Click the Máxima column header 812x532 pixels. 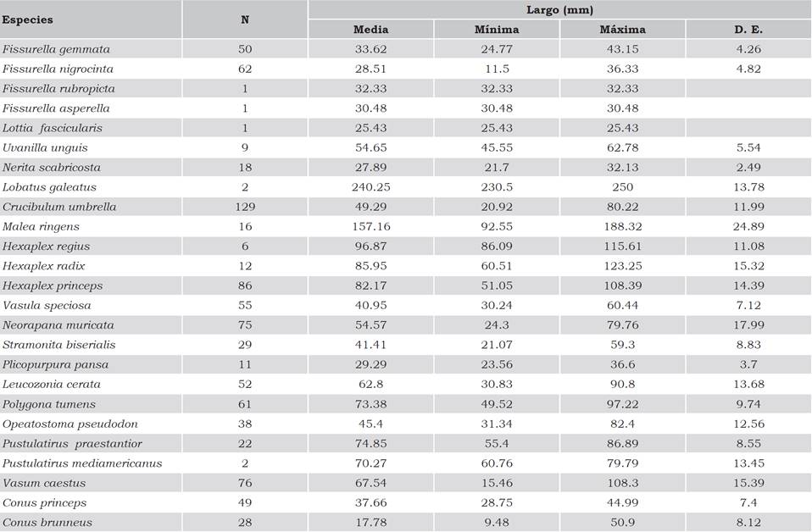[x=622, y=30]
